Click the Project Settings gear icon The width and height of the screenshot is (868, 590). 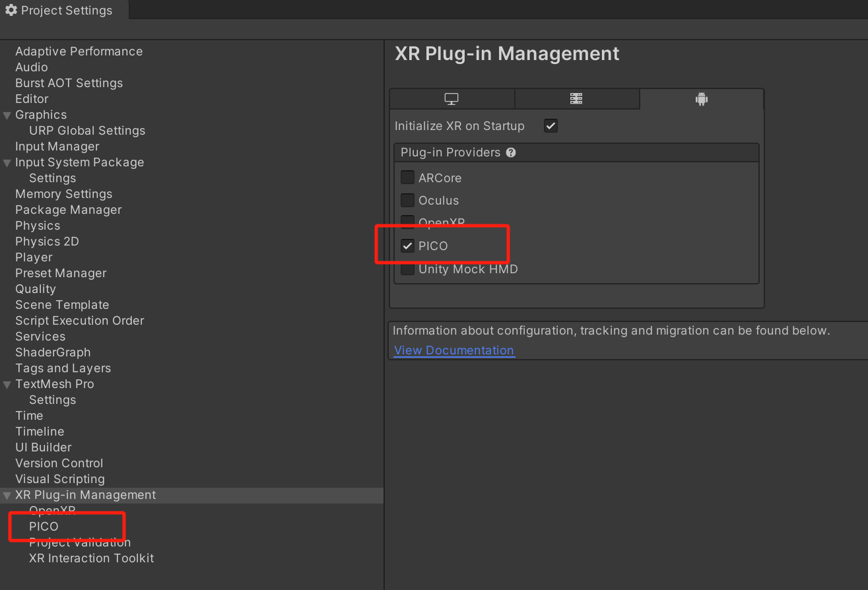(x=11, y=11)
